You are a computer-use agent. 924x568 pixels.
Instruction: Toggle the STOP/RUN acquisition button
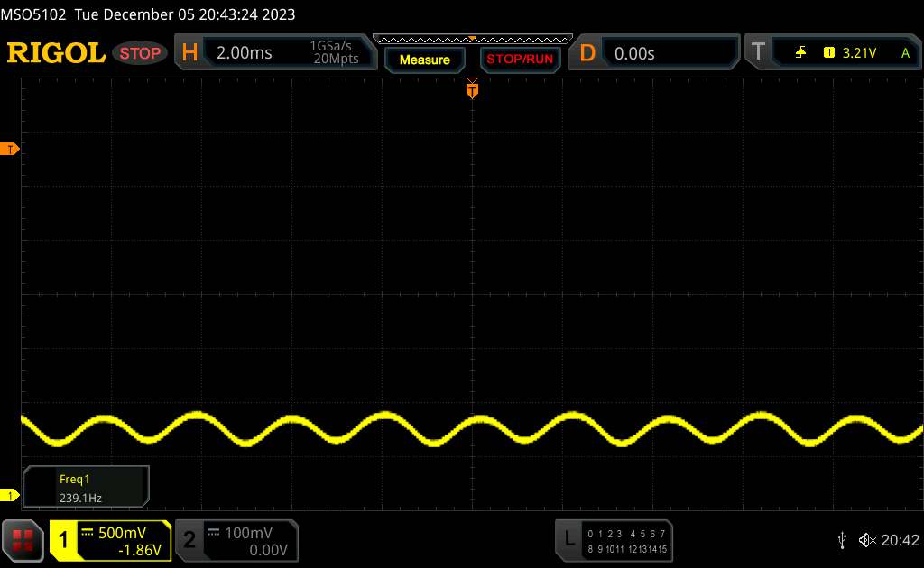[x=518, y=60]
